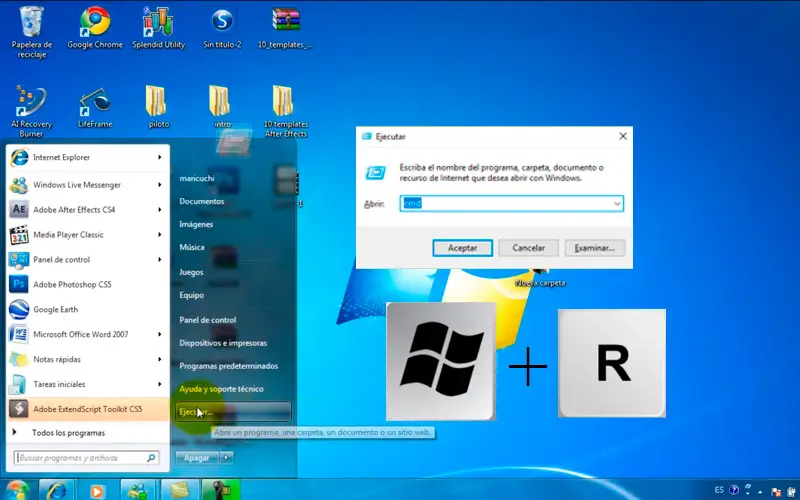The height and width of the screenshot is (500, 800).
Task: Open the Papelera de reciclaje desktop icon
Action: [x=32, y=31]
